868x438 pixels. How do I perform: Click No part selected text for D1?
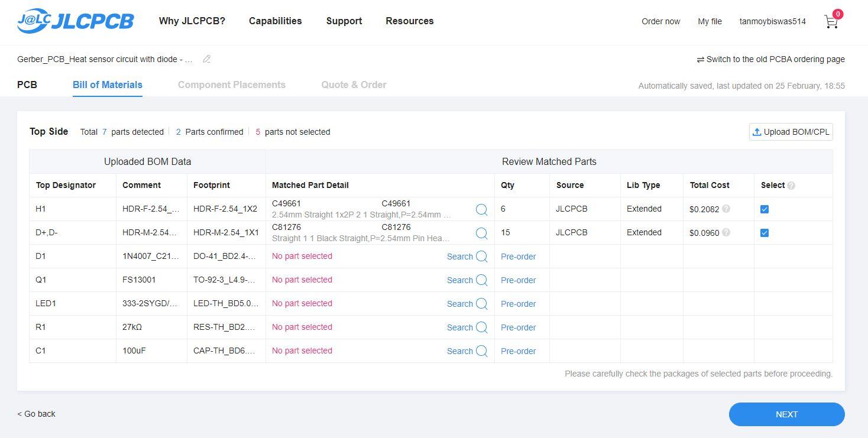(302, 256)
